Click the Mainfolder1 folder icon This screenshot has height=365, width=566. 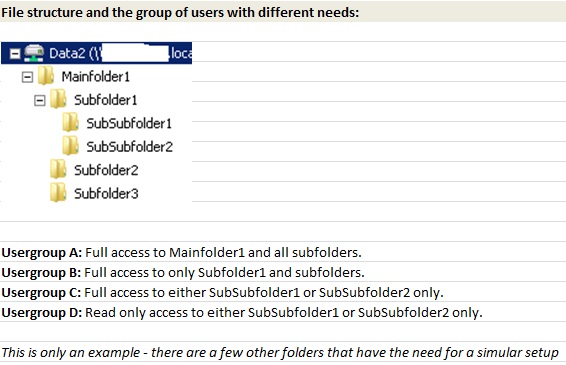click(46, 76)
